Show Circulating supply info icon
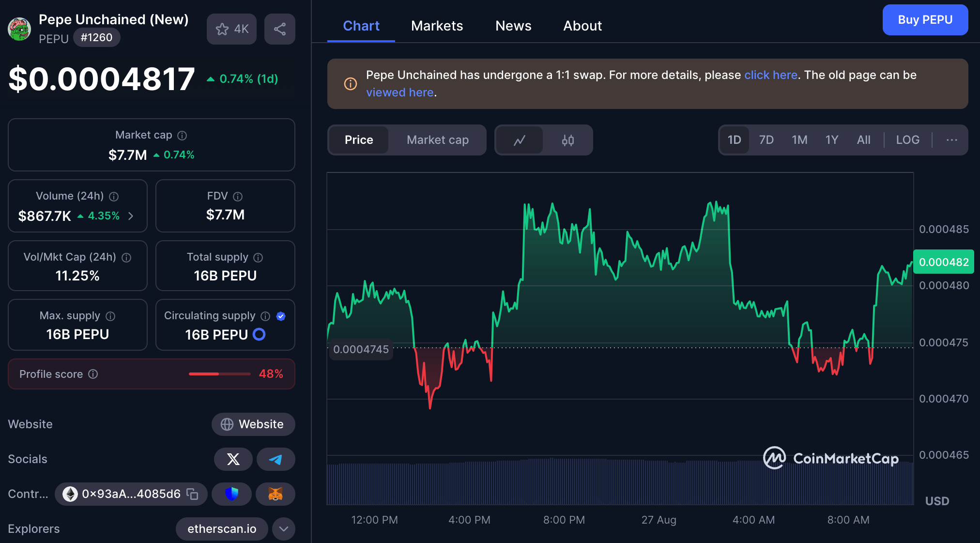 point(265,316)
